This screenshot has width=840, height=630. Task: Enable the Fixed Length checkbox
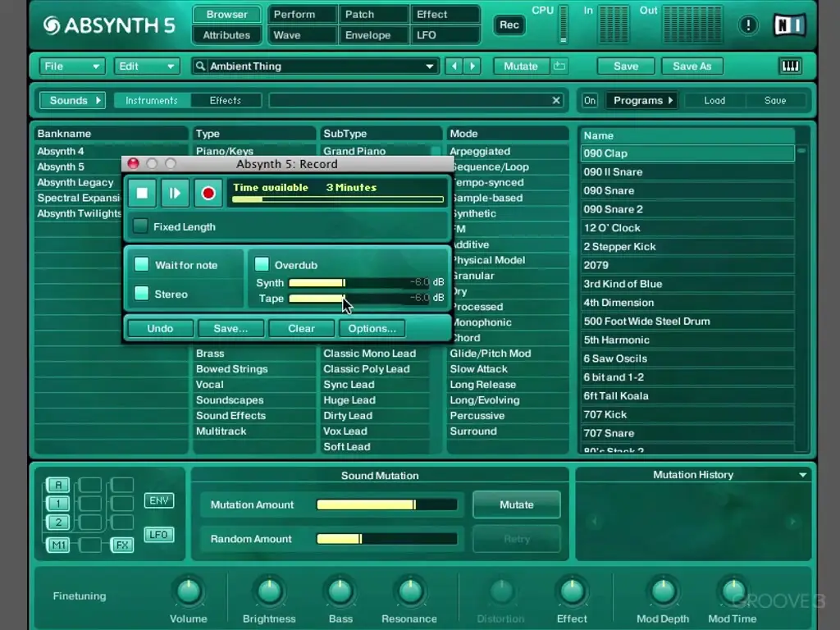click(140, 226)
